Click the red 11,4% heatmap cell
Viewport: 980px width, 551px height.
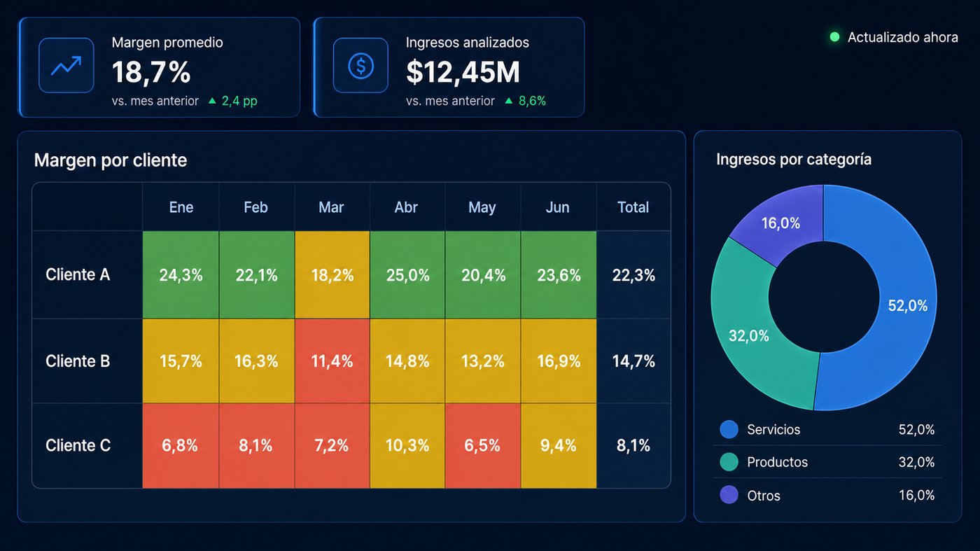click(x=332, y=361)
